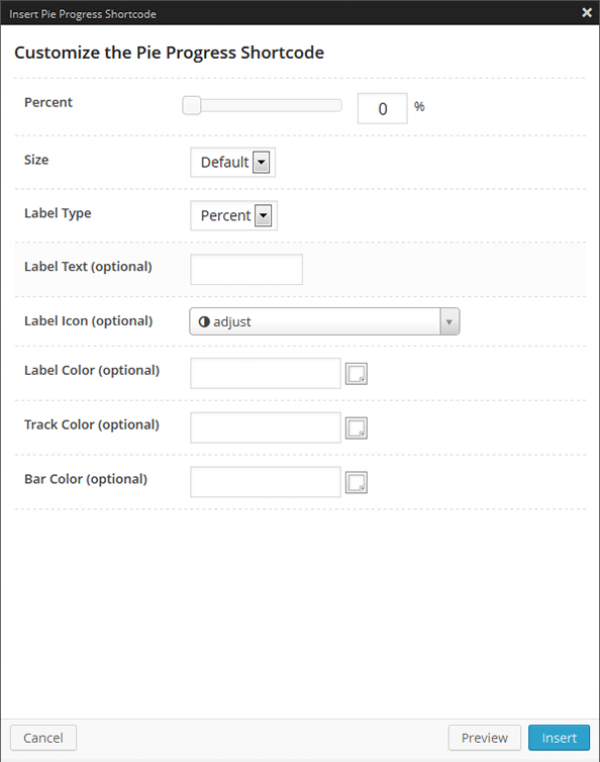
Task: Expand the Label Icon dropdown arrow
Action: 449,321
